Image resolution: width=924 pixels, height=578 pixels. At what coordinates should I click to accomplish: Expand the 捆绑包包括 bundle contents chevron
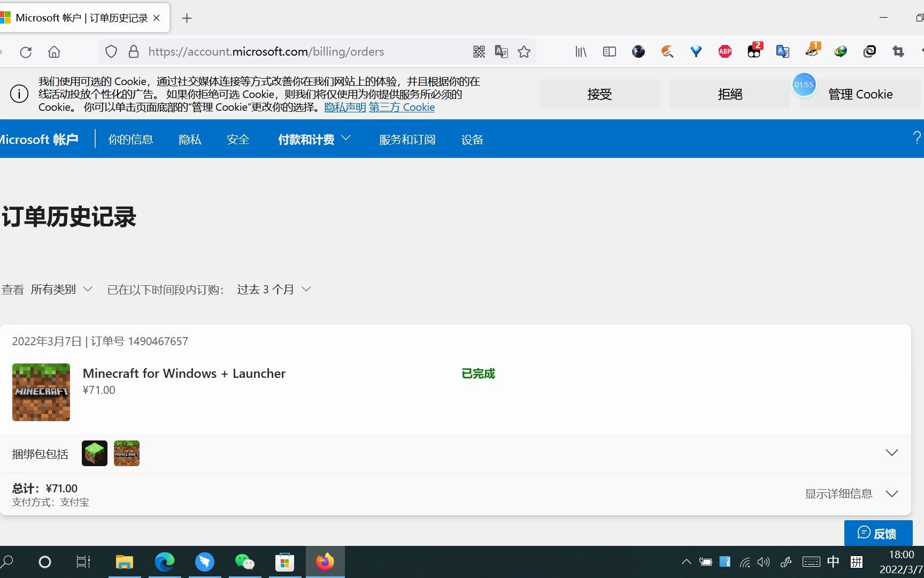(x=892, y=453)
